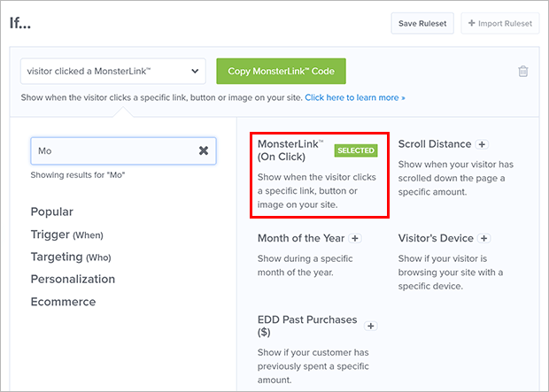Screen dimensions: 549x392
Task: Clear the search field with the X icon
Action: click(204, 150)
